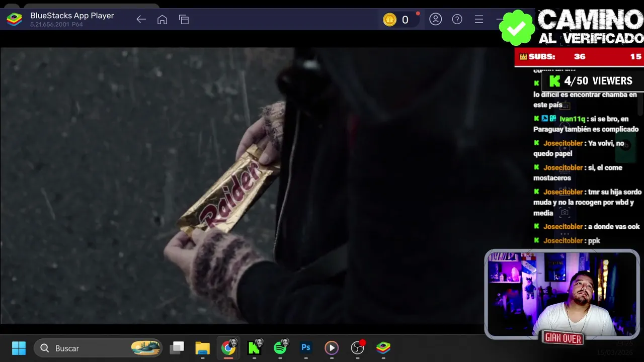This screenshot has height=362, width=644.
Task: Open OBS Studio from the taskbar
Action: click(x=358, y=348)
